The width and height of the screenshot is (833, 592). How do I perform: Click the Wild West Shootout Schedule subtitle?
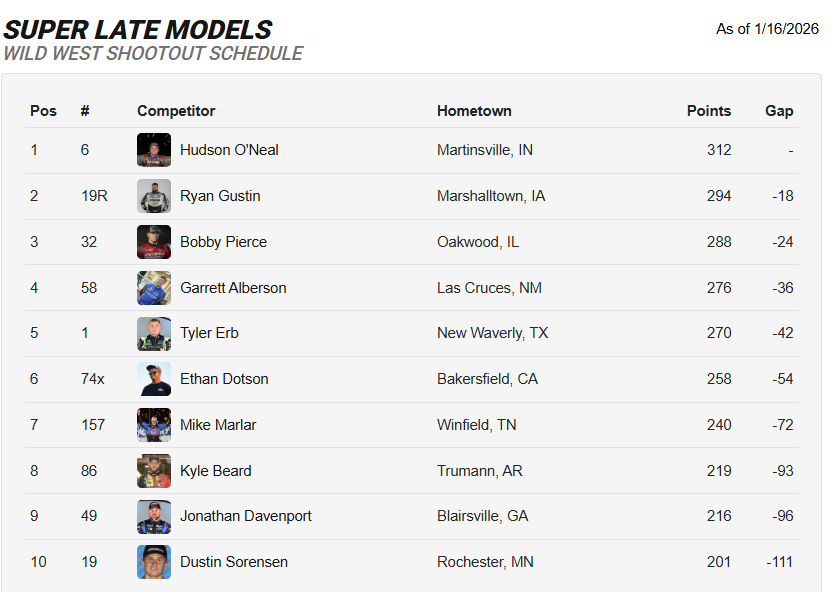pyautogui.click(x=153, y=54)
